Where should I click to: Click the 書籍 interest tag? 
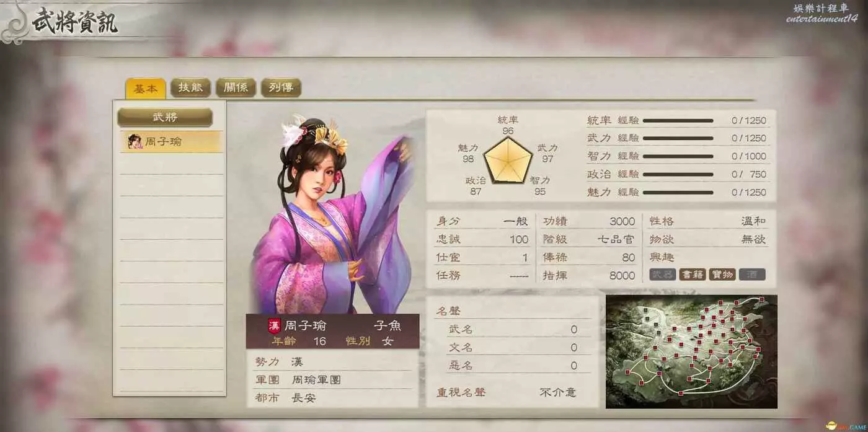click(692, 275)
